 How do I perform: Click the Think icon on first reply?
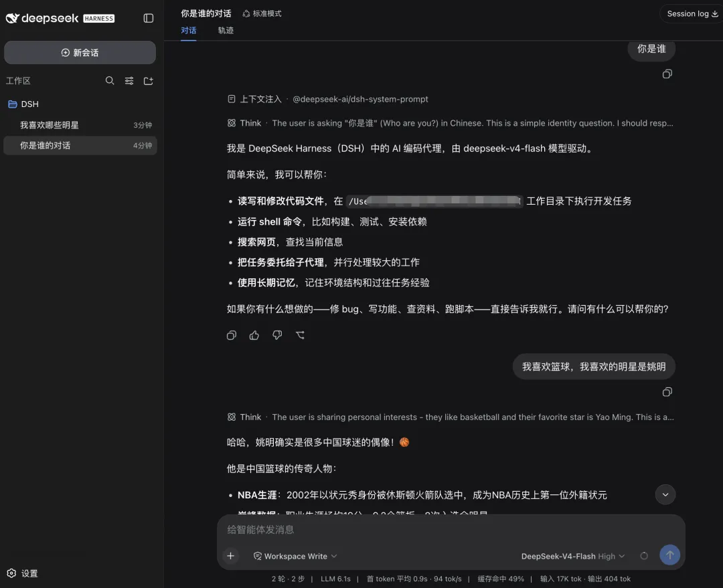tap(232, 123)
